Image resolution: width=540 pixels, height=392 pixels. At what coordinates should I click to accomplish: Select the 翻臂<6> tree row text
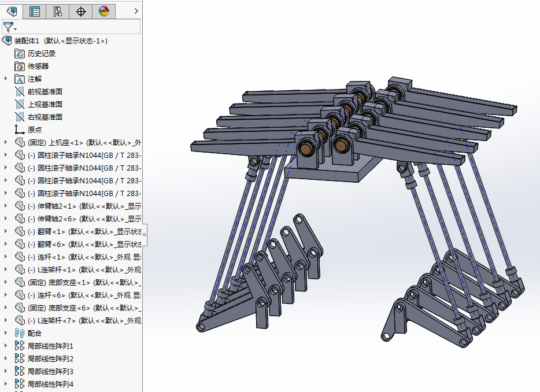[84, 244]
